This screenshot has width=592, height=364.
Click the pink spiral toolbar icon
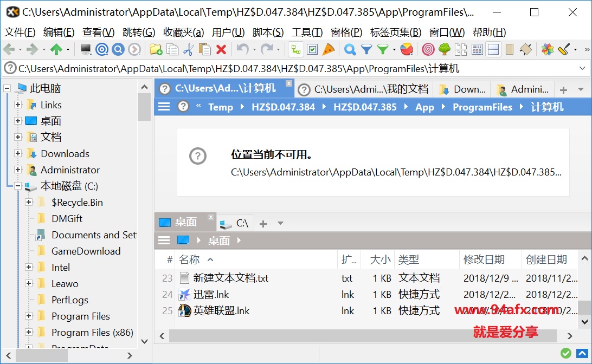428,49
